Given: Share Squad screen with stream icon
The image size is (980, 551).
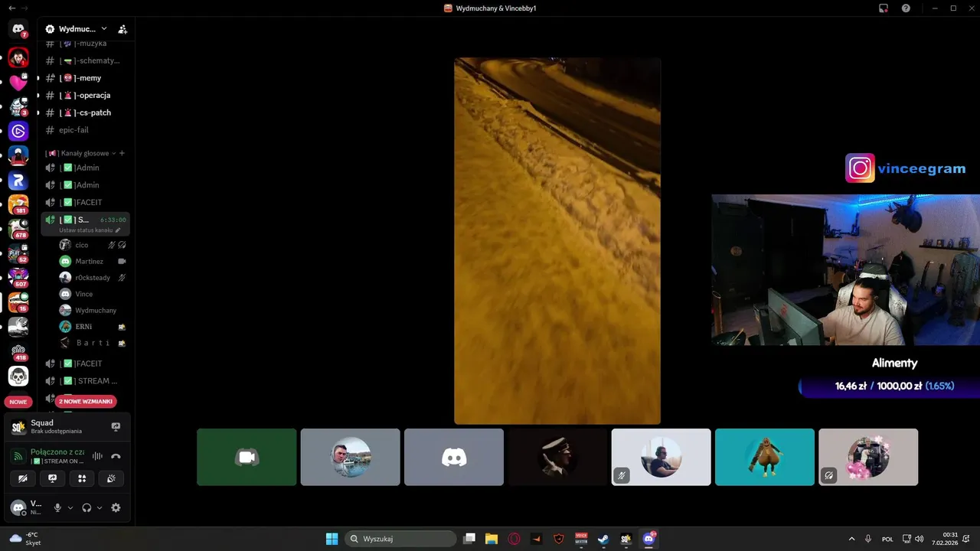Looking at the screenshot, I should click(x=116, y=426).
